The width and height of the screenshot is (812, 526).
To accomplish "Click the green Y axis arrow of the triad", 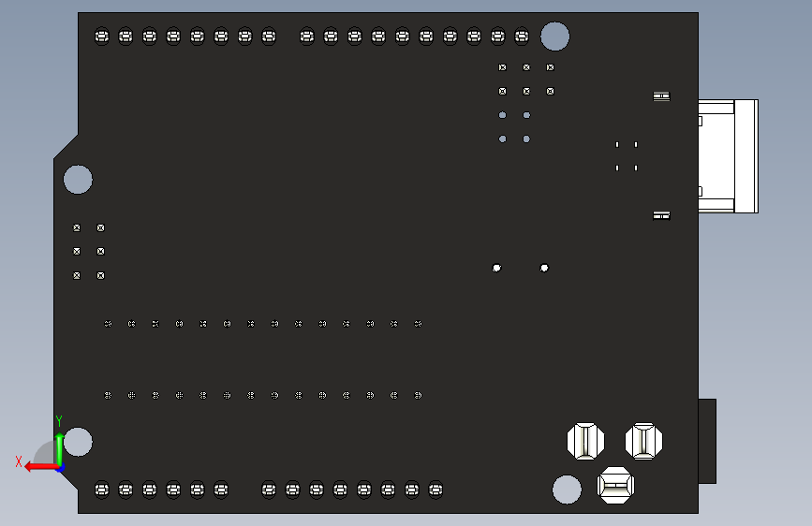I will point(59,450).
